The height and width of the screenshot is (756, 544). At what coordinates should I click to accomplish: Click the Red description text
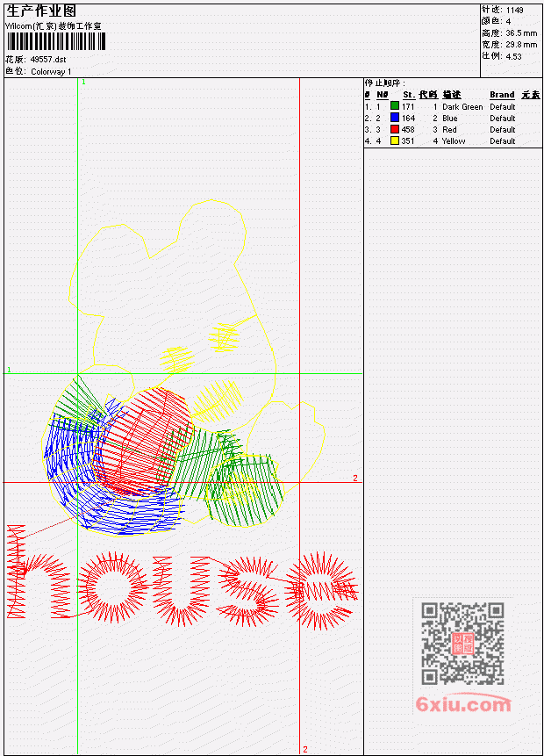click(x=449, y=130)
